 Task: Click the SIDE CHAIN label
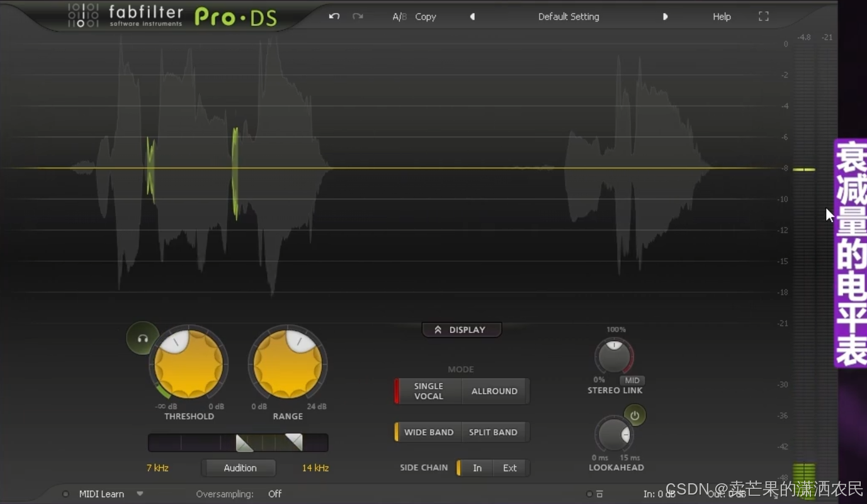point(424,468)
